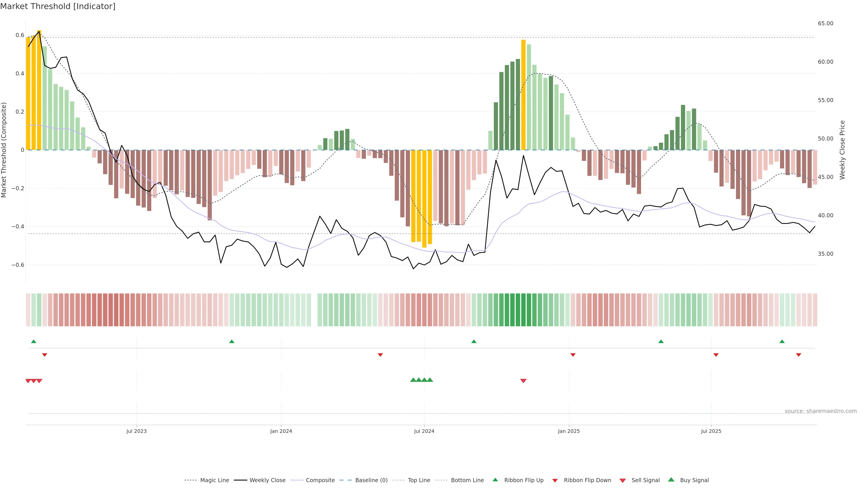
Task: Toggle the Magic Line legend entry
Action: (x=214, y=480)
